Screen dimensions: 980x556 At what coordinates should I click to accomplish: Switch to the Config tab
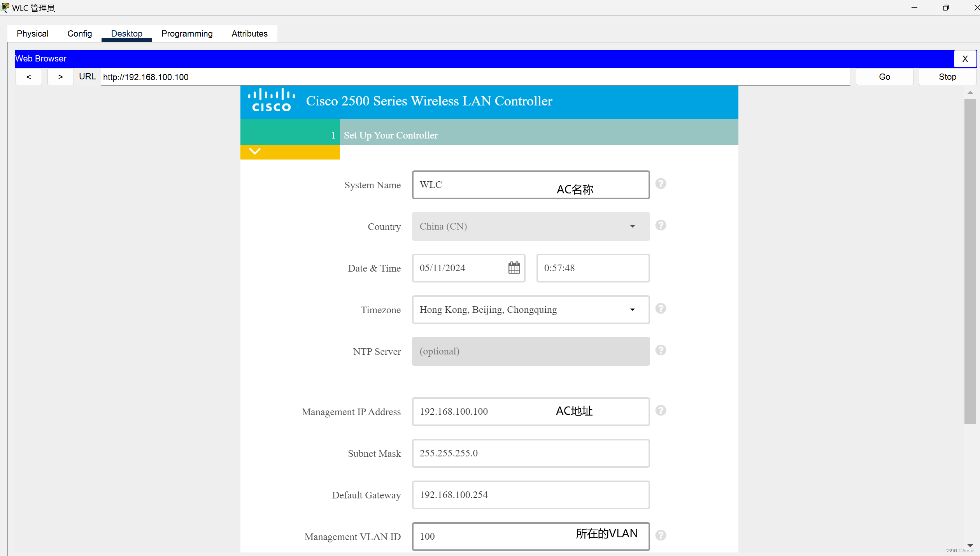79,33
